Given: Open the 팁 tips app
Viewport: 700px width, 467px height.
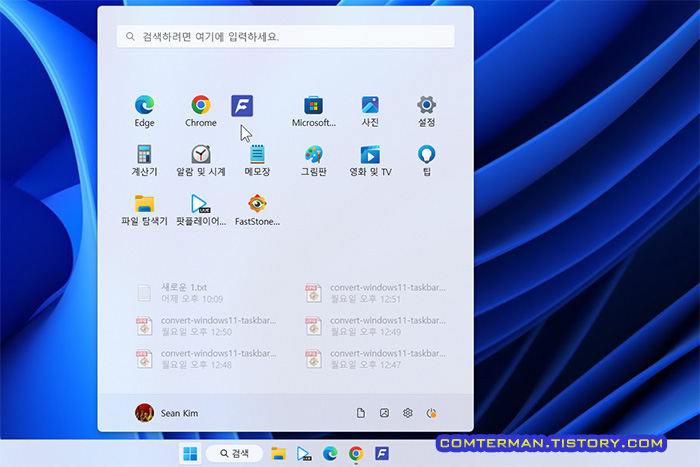Looking at the screenshot, I should coord(426,160).
